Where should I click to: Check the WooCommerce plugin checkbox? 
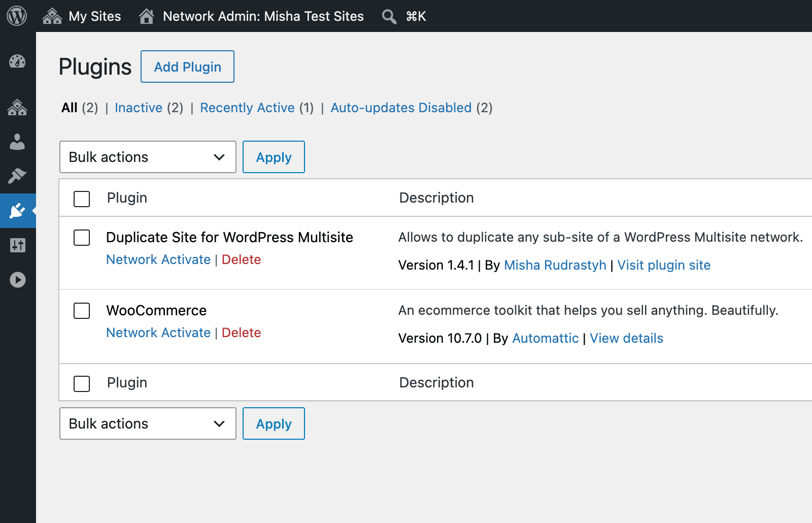[x=82, y=311]
